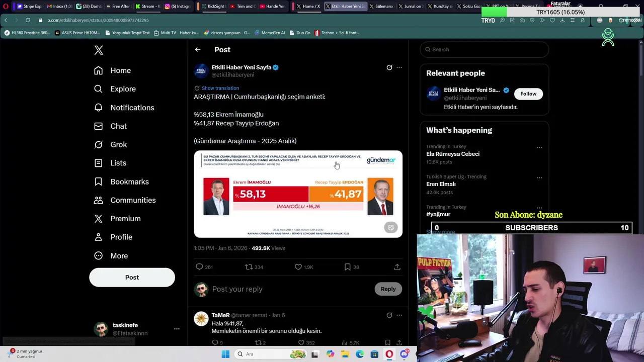Screen dimensions: 644x362
Task: Open File Explorer from taskbar
Action: (345, 354)
